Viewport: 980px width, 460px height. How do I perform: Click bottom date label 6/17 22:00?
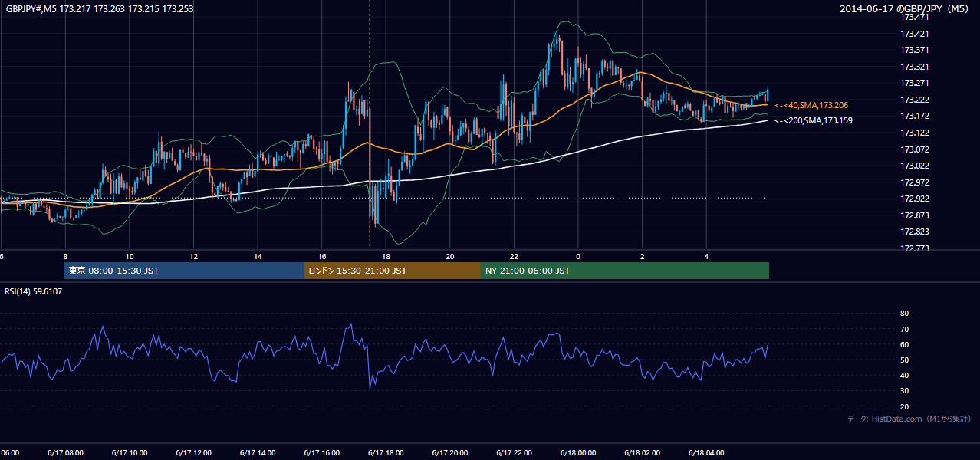514,453
